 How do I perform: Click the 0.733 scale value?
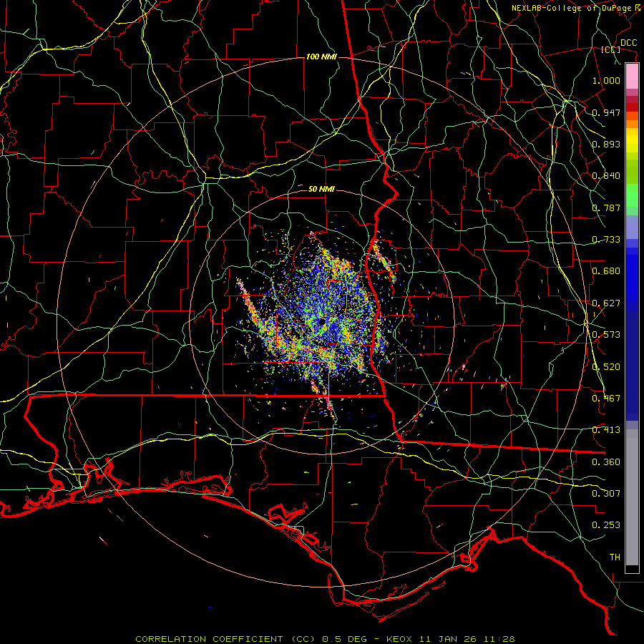tap(606, 239)
